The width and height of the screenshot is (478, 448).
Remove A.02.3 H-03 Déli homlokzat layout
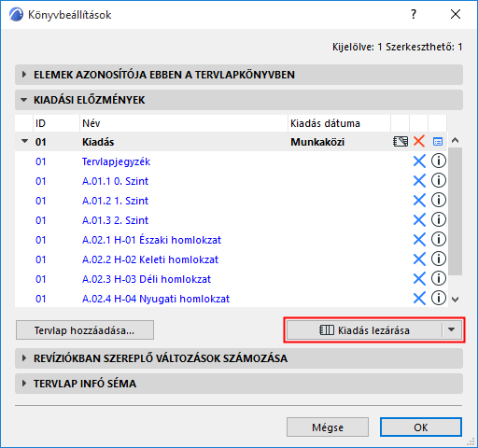(x=419, y=279)
